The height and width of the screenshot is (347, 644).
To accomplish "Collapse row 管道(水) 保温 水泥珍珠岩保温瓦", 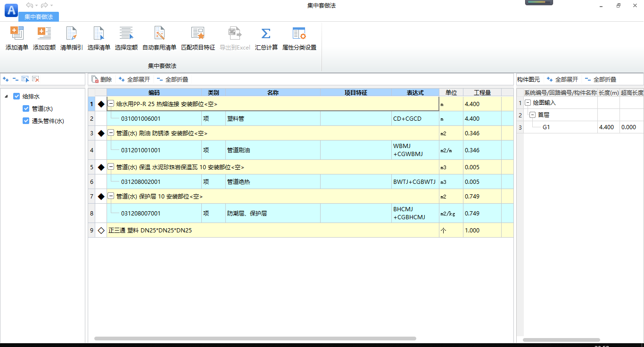I will pyautogui.click(x=111, y=167).
